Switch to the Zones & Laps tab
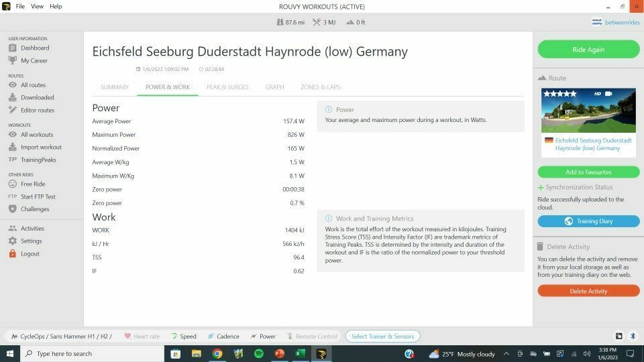Viewport: 644px width, 362px height. [320, 87]
